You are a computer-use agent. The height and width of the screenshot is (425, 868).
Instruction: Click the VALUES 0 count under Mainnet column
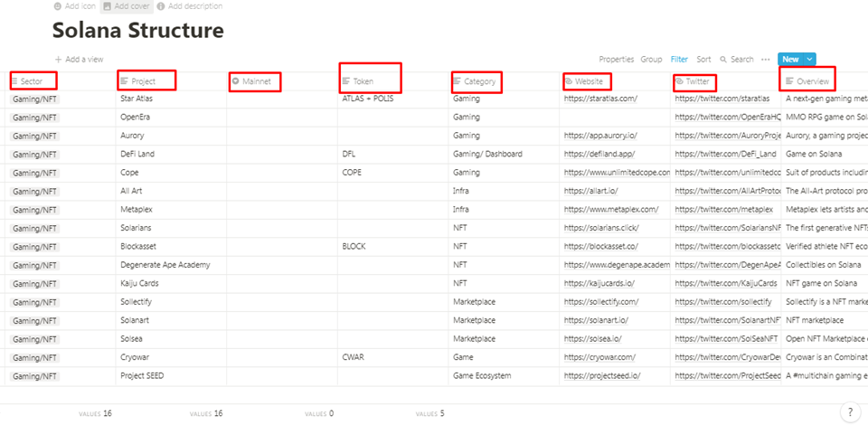coord(319,413)
